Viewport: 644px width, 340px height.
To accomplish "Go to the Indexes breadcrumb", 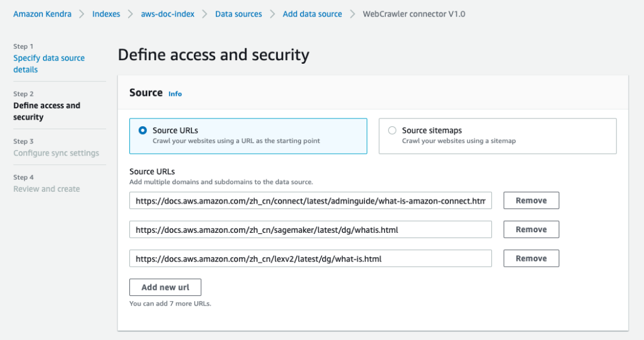I will (106, 14).
